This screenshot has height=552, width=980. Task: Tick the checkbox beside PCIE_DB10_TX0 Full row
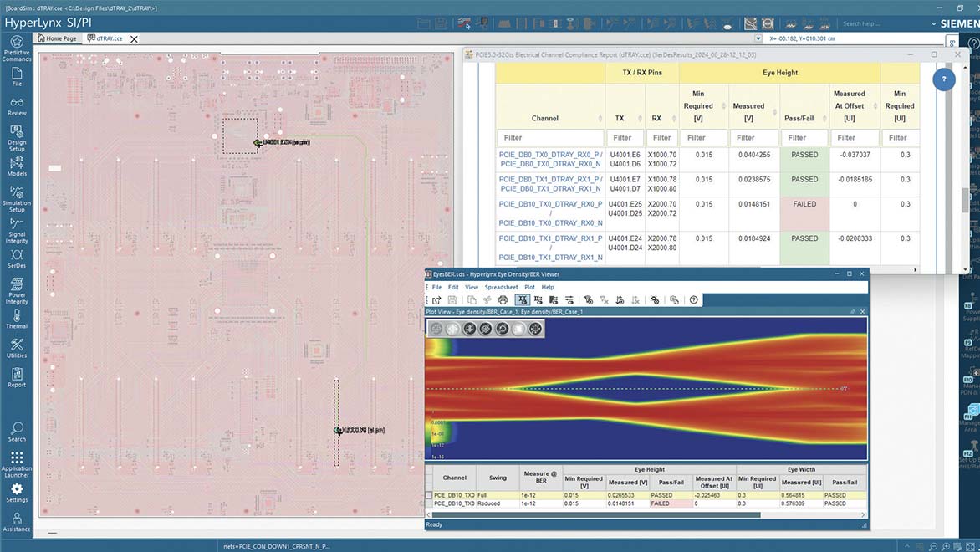[429, 495]
